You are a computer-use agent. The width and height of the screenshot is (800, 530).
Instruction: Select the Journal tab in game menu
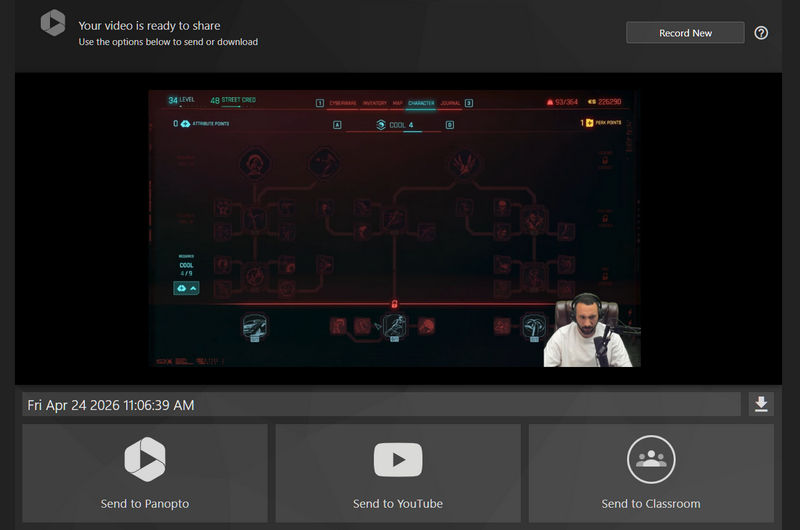click(x=450, y=102)
